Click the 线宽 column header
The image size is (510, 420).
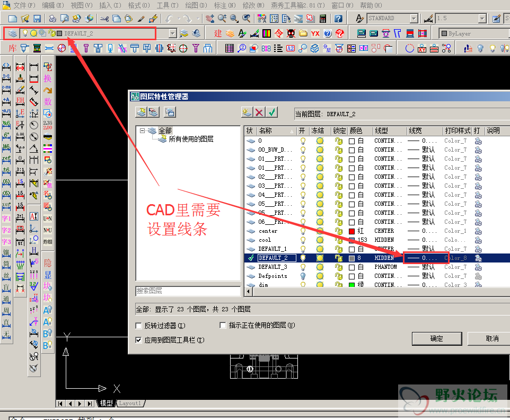tap(425, 131)
